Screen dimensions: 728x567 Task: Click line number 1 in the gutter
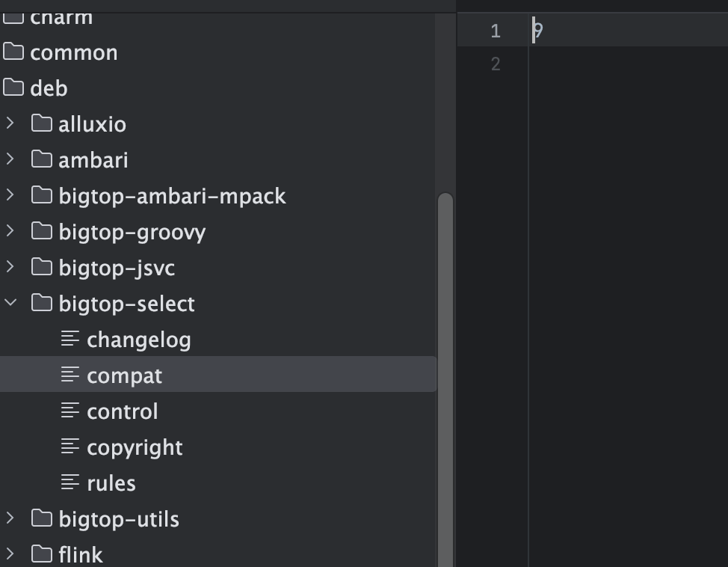coord(496,31)
